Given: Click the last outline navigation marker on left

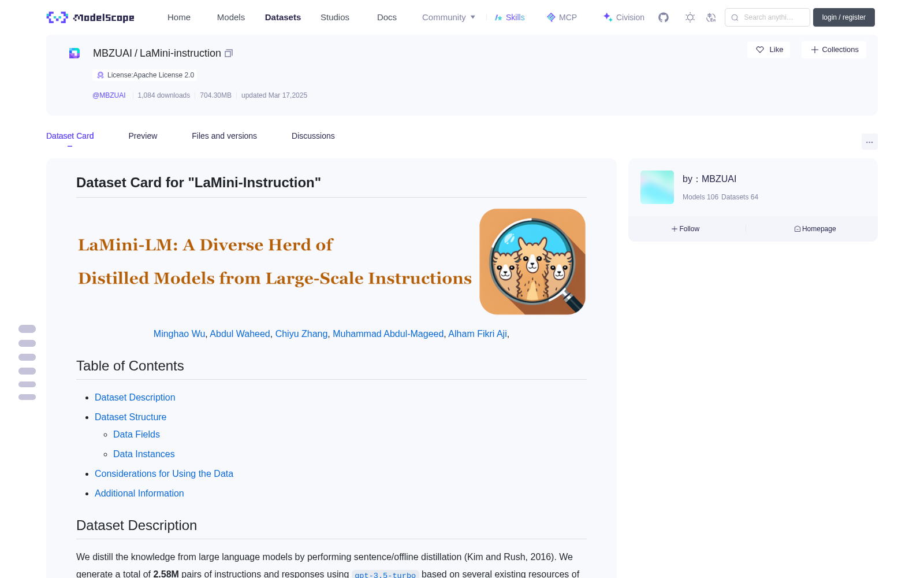Looking at the screenshot, I should (27, 397).
